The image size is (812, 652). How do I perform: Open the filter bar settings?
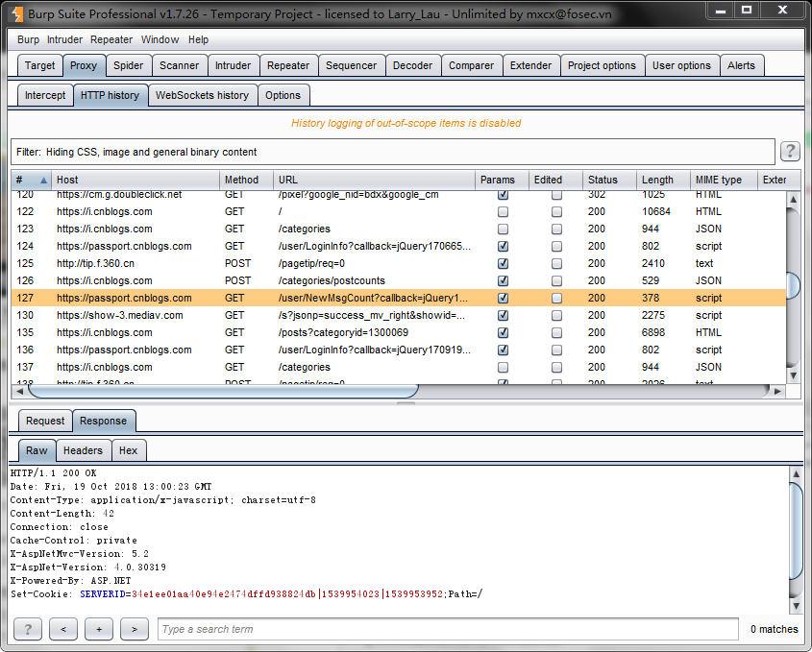[393, 152]
